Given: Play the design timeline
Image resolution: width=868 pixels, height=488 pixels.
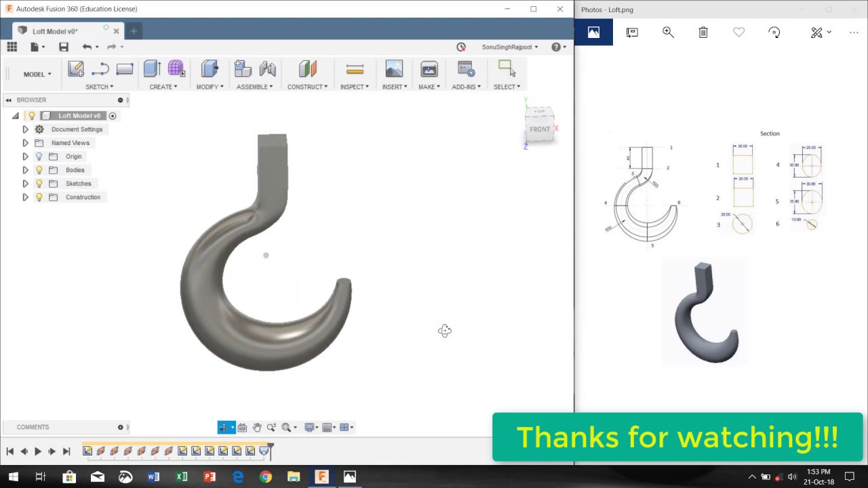Looking at the screenshot, I should pyautogui.click(x=38, y=451).
